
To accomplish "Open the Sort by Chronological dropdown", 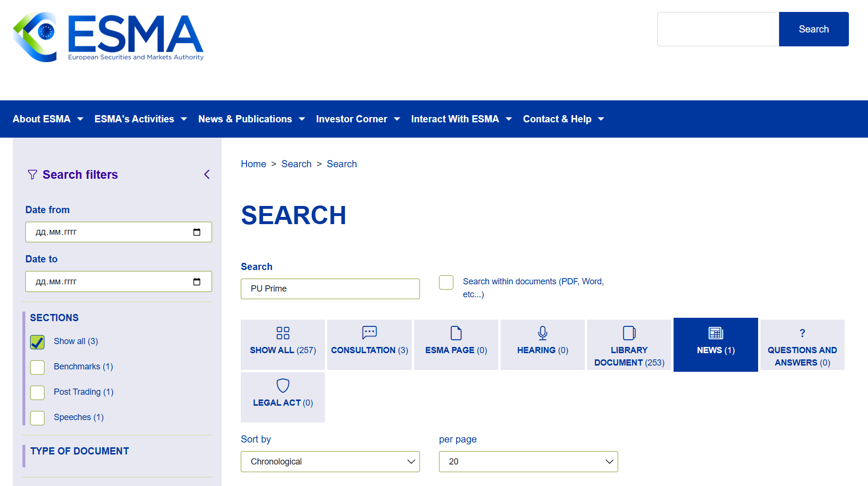I will tap(330, 462).
